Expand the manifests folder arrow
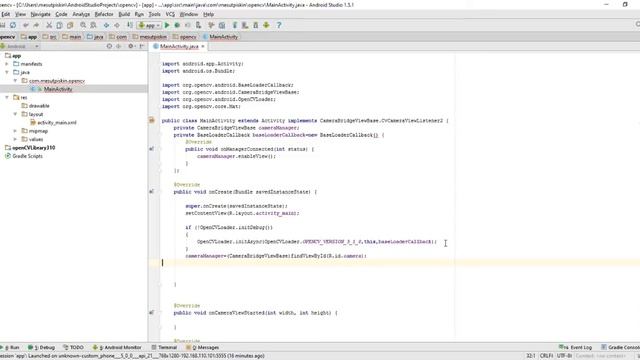The height and width of the screenshot is (360, 640). (x=7, y=64)
